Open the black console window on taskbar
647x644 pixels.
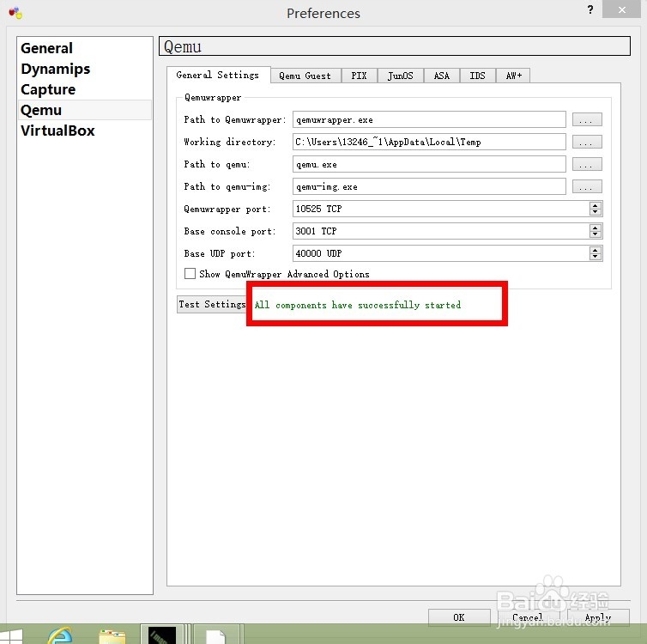click(x=162, y=635)
